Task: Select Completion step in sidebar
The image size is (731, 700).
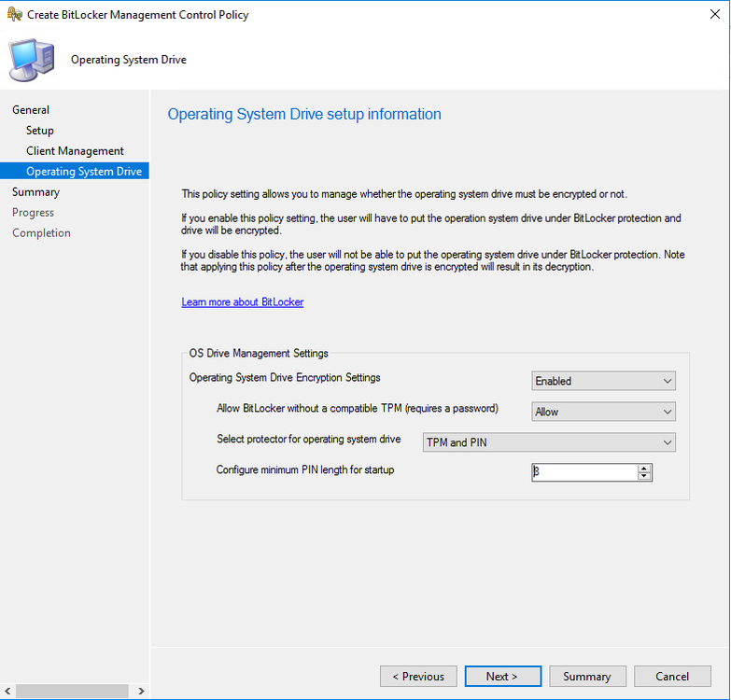Action: [x=41, y=233]
